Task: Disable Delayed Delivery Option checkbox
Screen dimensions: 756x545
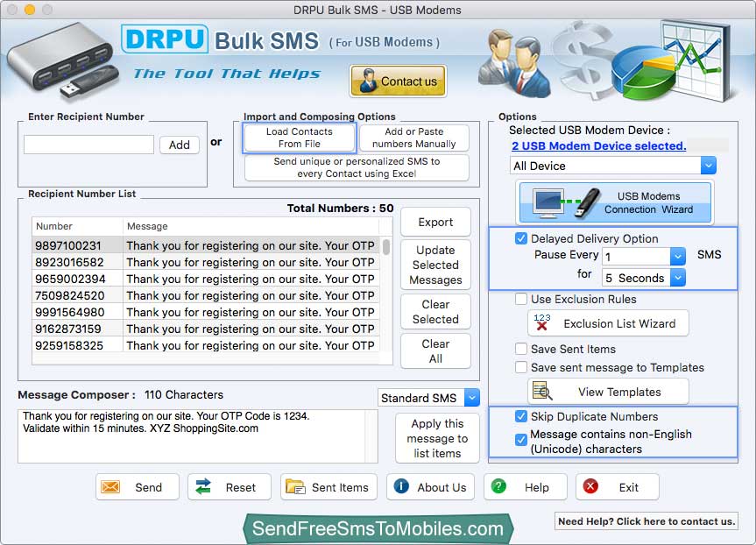Action: (x=520, y=238)
